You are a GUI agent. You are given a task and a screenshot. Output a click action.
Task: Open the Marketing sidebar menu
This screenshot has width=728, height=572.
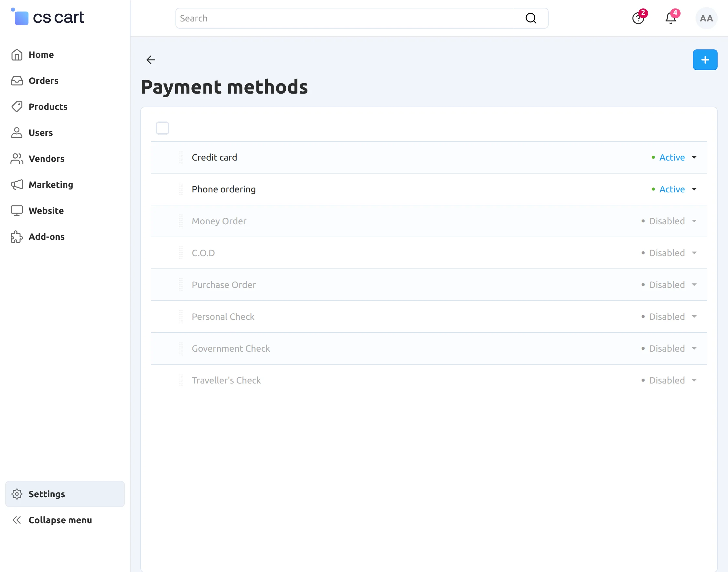click(x=51, y=185)
